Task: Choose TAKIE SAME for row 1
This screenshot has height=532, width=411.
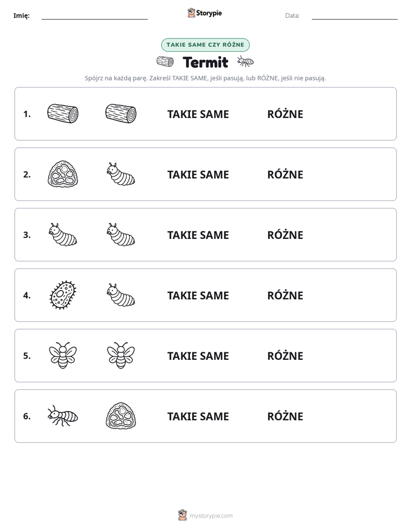Action: [198, 115]
